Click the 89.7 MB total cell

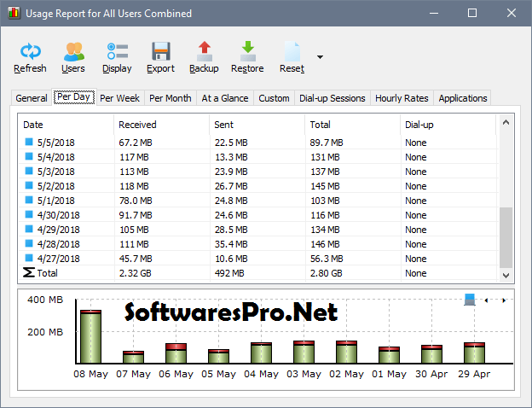click(327, 143)
